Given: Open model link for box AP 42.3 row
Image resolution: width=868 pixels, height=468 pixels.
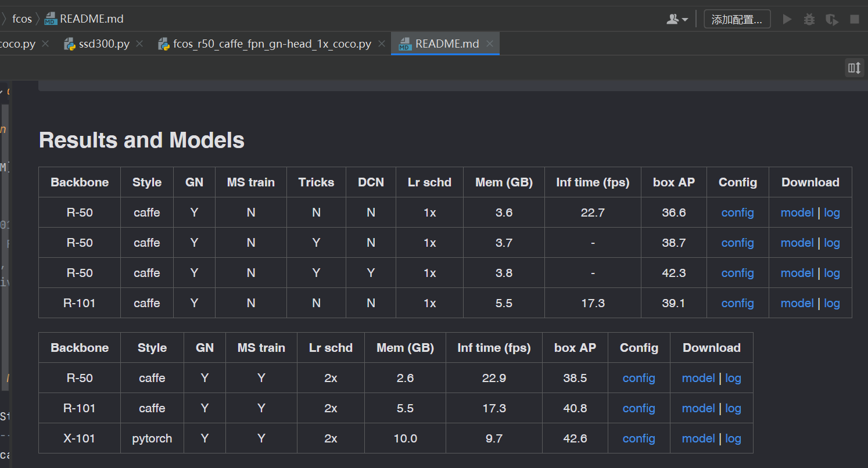Looking at the screenshot, I should click(797, 273).
